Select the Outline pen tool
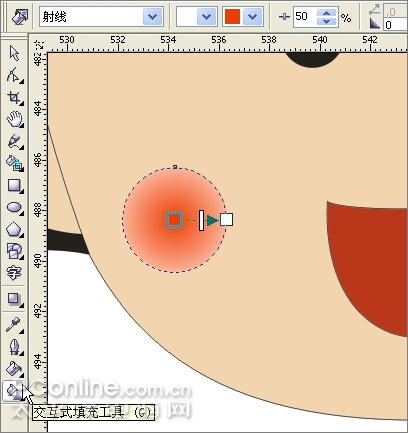This screenshot has width=408, height=433. (x=14, y=347)
